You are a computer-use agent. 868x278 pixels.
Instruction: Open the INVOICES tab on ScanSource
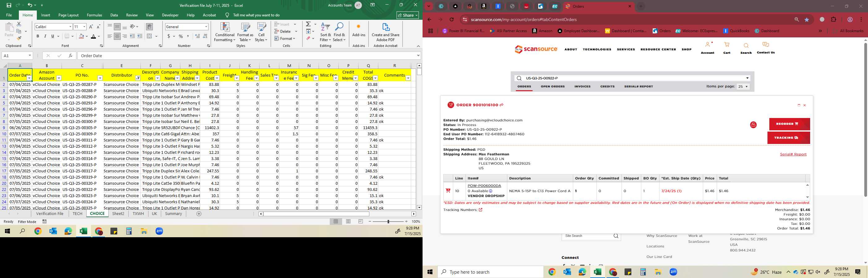tap(582, 86)
